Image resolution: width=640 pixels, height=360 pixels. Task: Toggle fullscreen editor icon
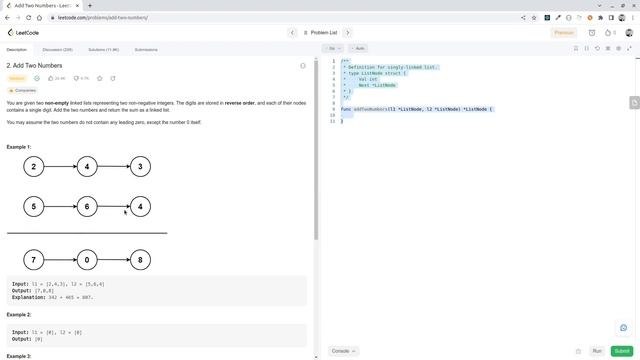(629, 49)
